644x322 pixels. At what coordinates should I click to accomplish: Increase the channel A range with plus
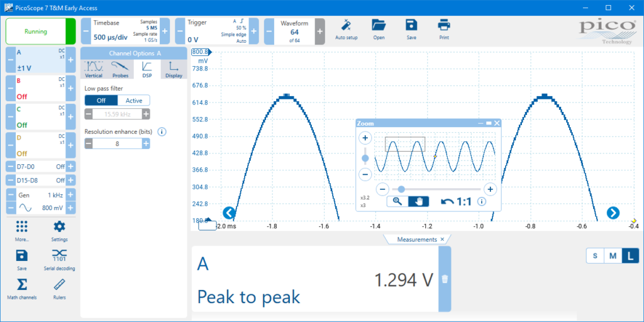(70, 60)
